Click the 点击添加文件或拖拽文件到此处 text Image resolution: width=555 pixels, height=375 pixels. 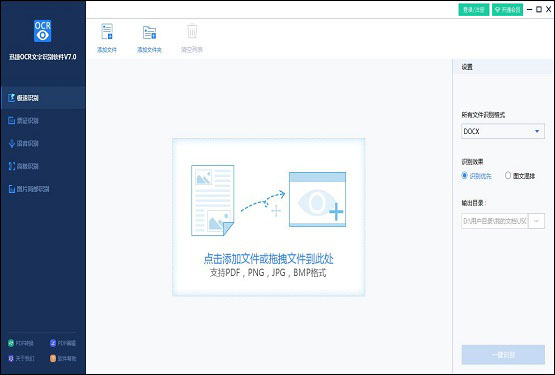[x=268, y=259]
